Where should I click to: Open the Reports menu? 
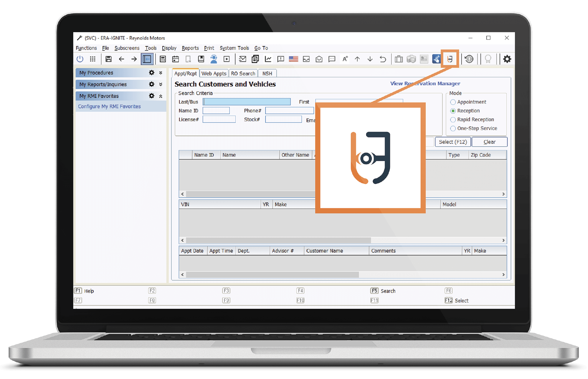190,48
